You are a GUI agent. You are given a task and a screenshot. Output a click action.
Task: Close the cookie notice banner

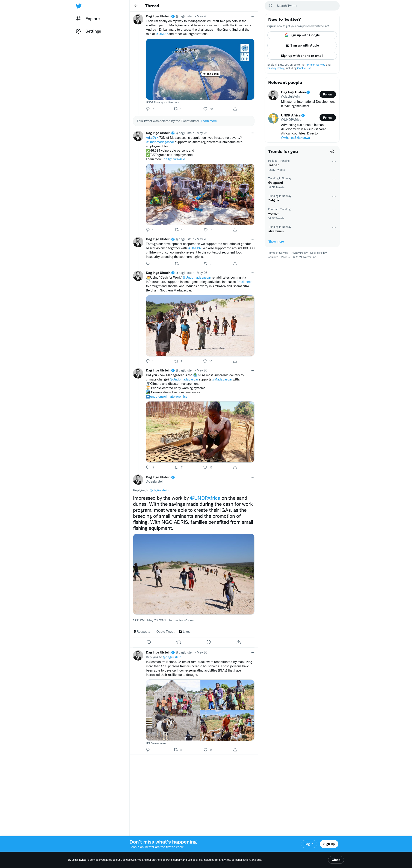pos(336,860)
